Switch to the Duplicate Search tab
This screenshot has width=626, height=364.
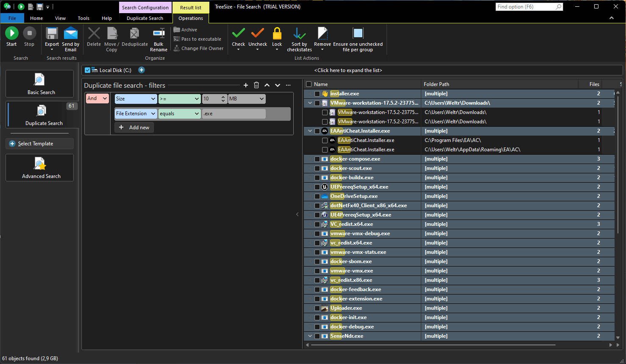click(145, 18)
